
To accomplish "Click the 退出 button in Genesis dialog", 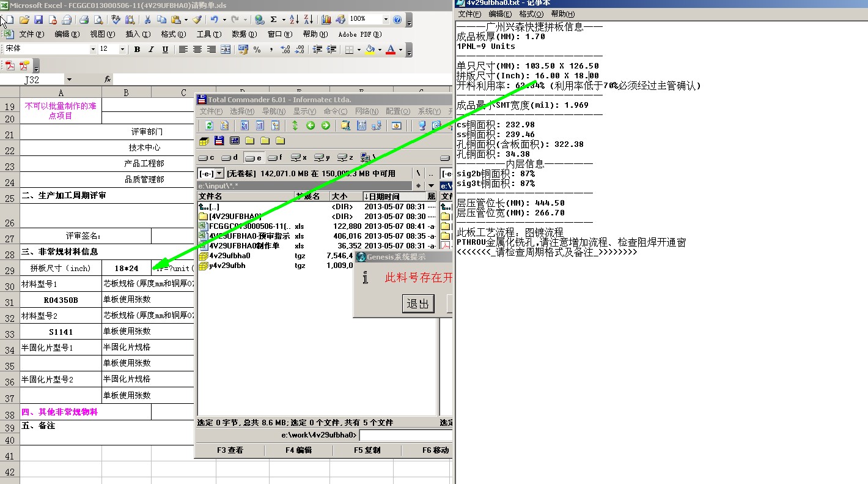I will tap(418, 303).
